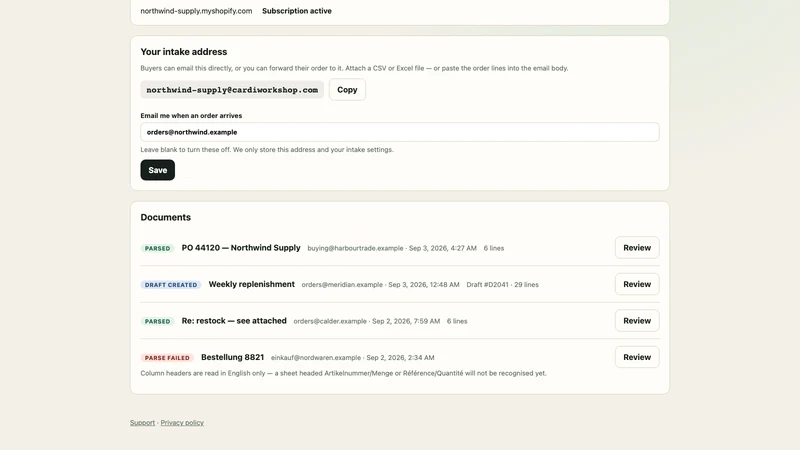Click the column headers English-only error note
Viewport: 800px width, 450px height.
tap(343, 373)
